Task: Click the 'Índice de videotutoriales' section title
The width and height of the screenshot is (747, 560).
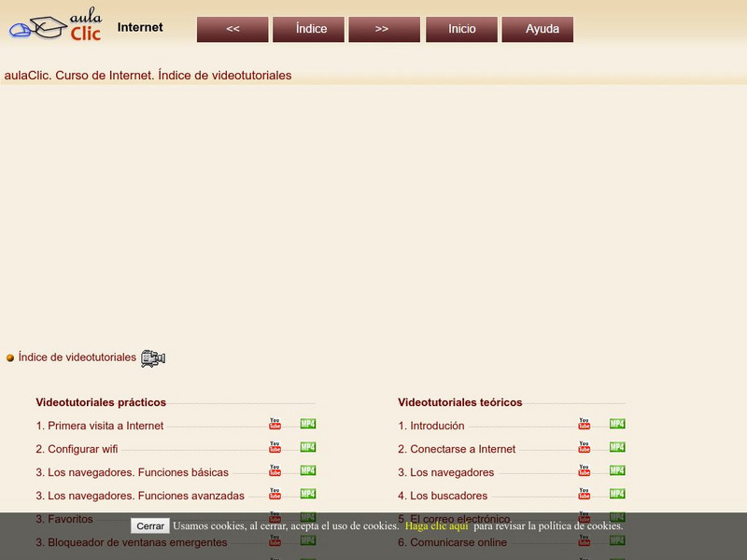Action: pos(78,357)
